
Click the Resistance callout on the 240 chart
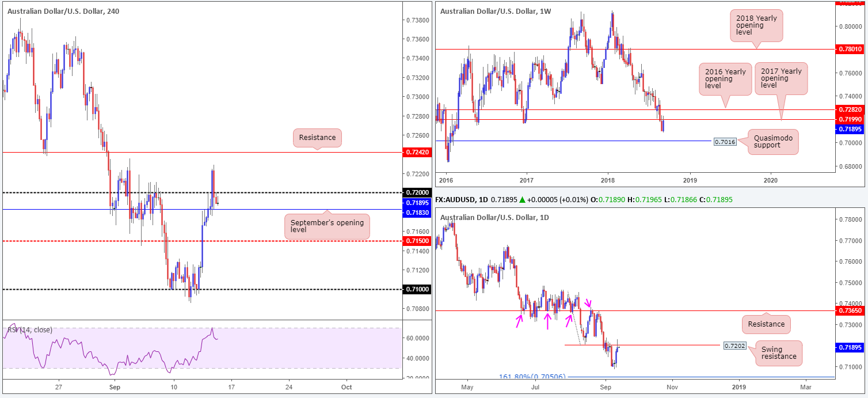point(318,138)
